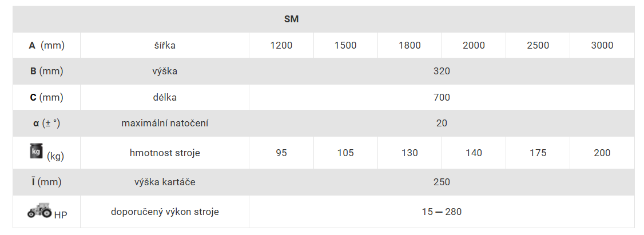
Task: Click the šířka row label
Action: click(x=164, y=45)
